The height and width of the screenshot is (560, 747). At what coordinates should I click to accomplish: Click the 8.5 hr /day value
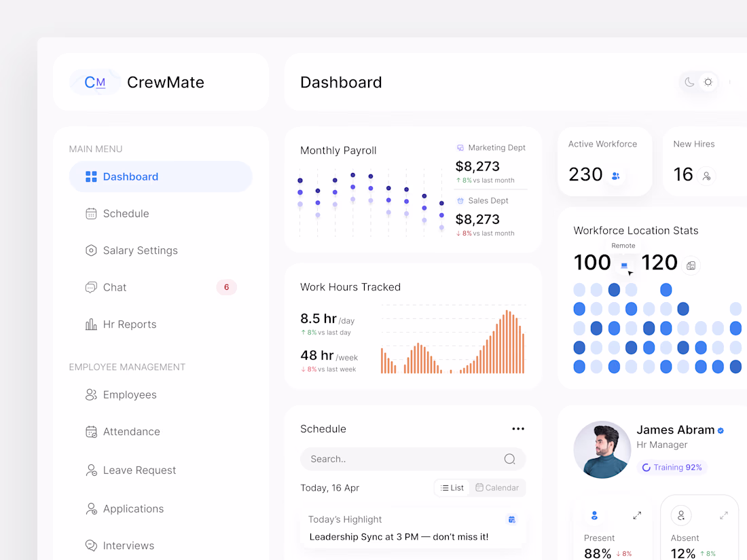[327, 318]
